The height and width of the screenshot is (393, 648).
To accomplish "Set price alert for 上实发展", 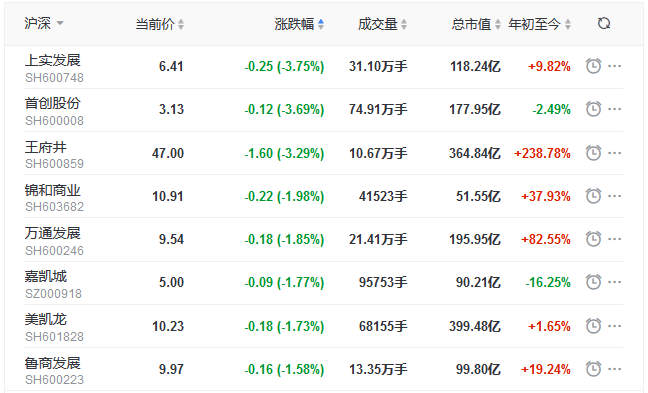I will click(x=593, y=66).
